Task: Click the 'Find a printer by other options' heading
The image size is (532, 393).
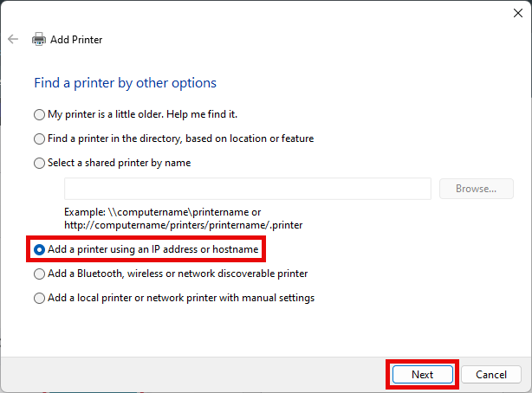Action: 125,83
